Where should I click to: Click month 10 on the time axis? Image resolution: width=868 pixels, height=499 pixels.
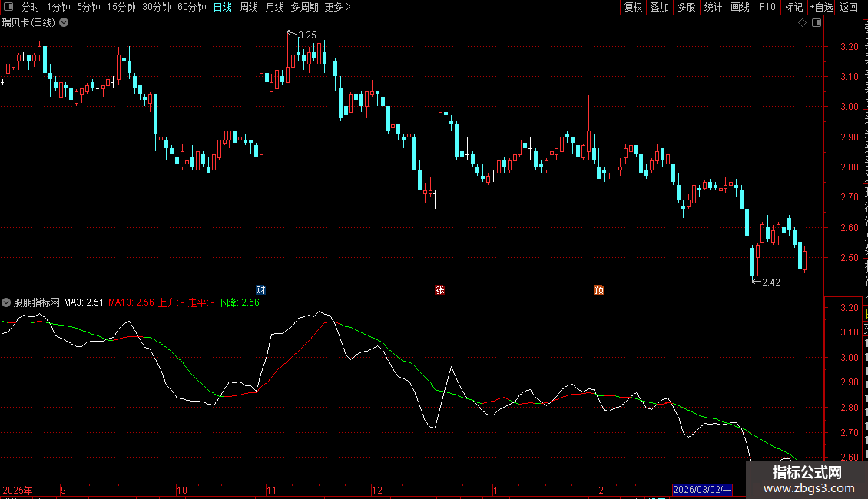(x=181, y=490)
